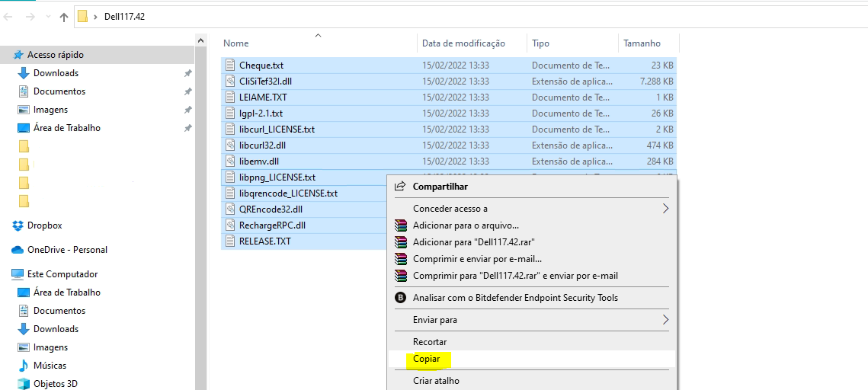
Task: Click 'Extensão de aplica...' type of libcurl32.dll
Action: (x=572, y=145)
